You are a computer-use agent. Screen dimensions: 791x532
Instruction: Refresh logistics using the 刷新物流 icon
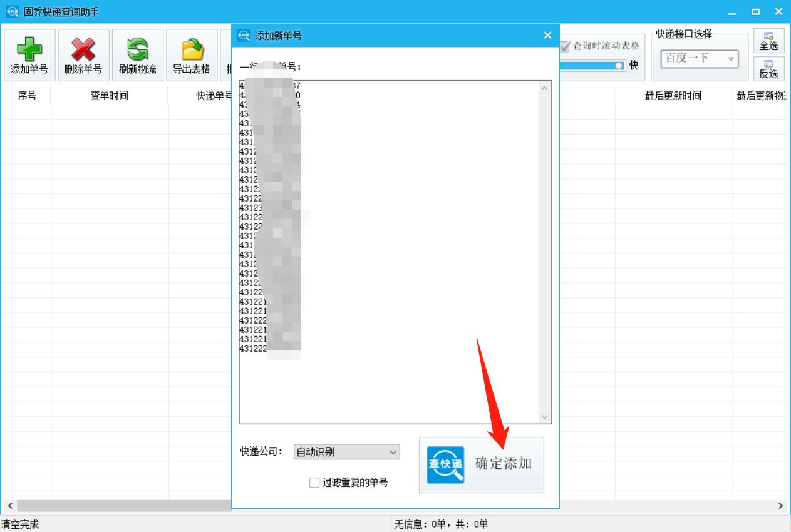pos(137,49)
